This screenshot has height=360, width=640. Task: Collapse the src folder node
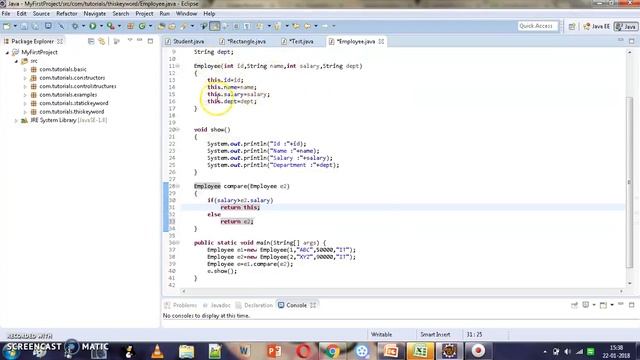16,61
